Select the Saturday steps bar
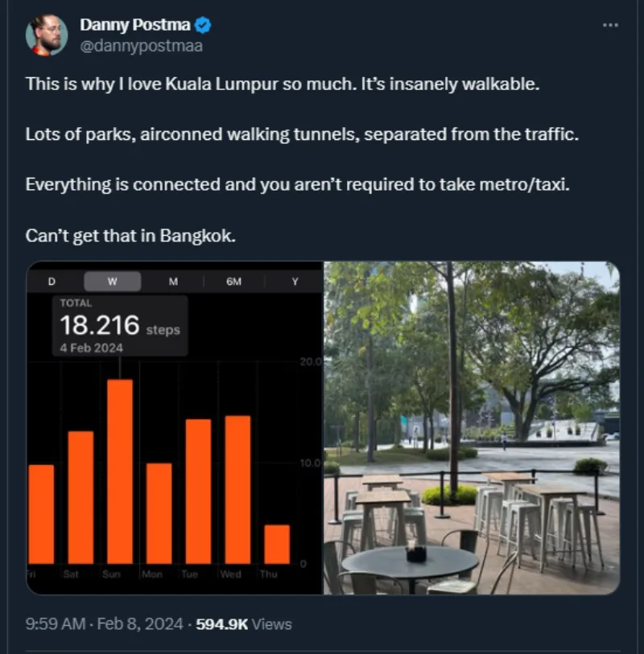The height and width of the screenshot is (654, 644). [x=80, y=497]
